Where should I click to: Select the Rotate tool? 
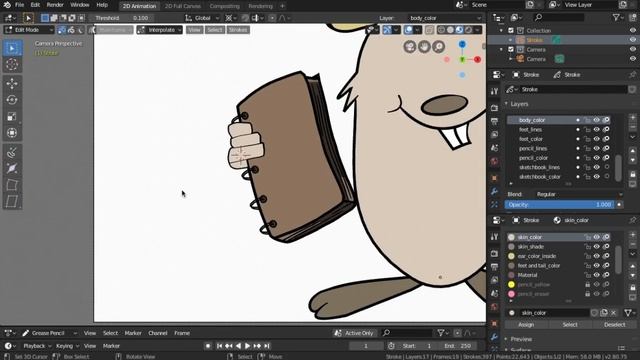pyautogui.click(x=12, y=100)
